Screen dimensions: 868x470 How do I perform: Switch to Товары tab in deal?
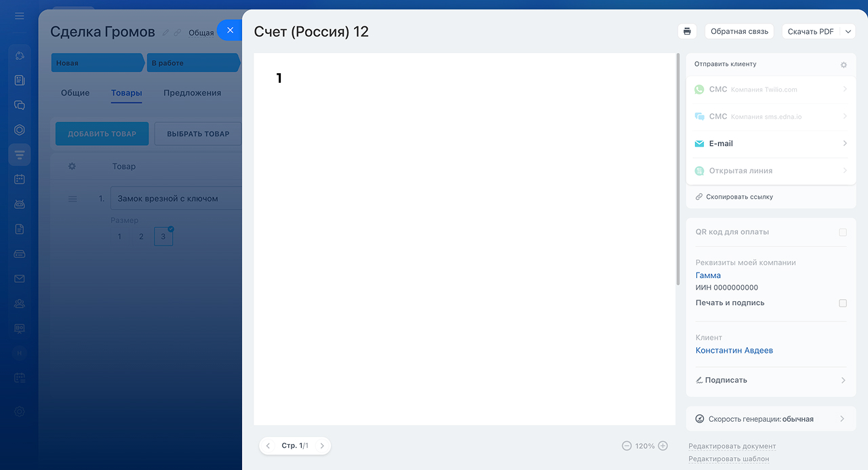[127, 93]
